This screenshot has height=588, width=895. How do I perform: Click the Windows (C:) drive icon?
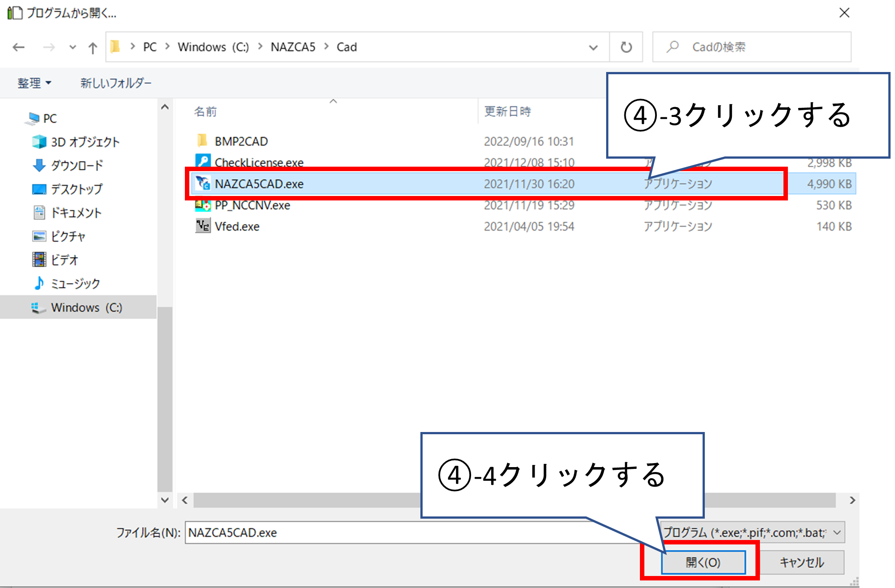click(x=38, y=308)
